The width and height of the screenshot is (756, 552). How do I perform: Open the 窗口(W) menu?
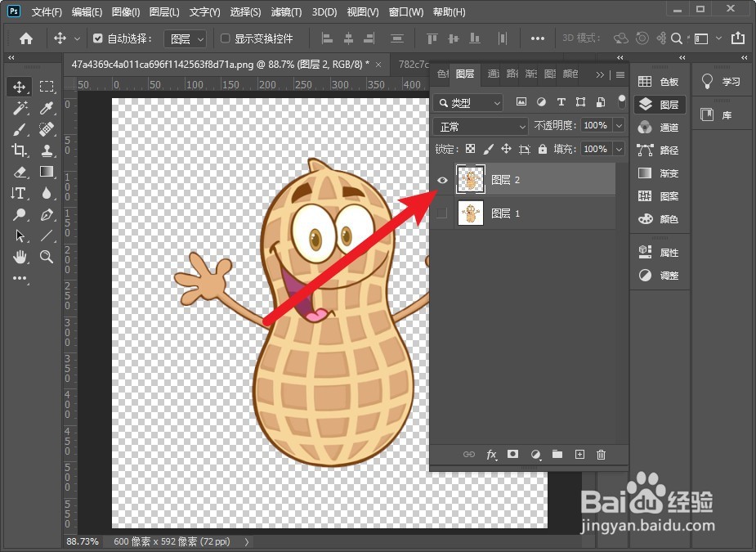click(406, 12)
